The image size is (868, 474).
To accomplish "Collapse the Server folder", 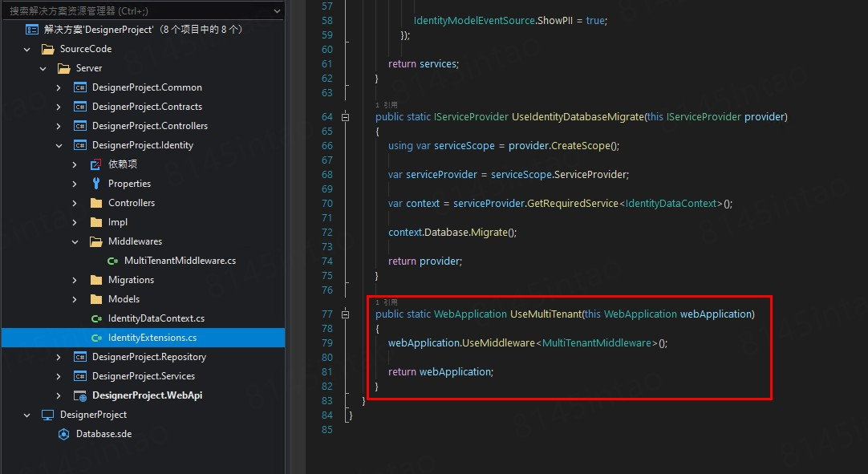I will pyautogui.click(x=43, y=68).
